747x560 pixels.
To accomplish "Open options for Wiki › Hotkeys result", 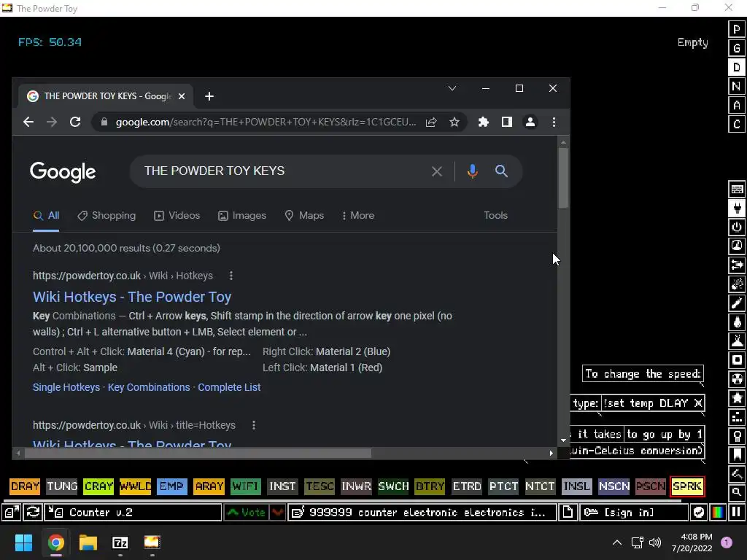I will point(231,276).
